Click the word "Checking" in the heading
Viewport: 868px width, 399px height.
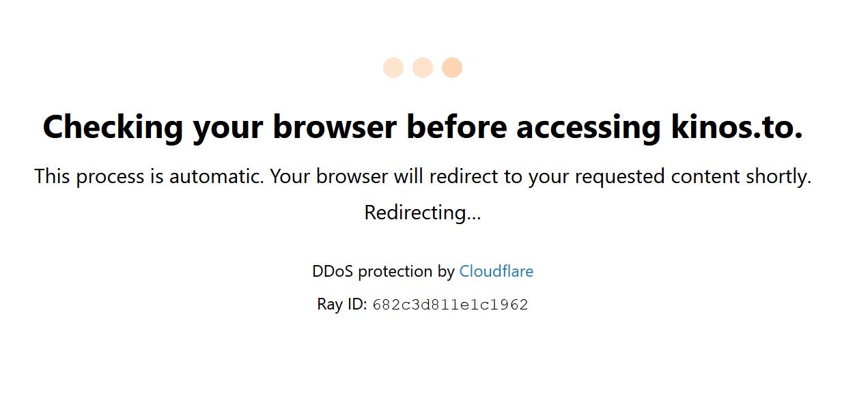click(113, 126)
